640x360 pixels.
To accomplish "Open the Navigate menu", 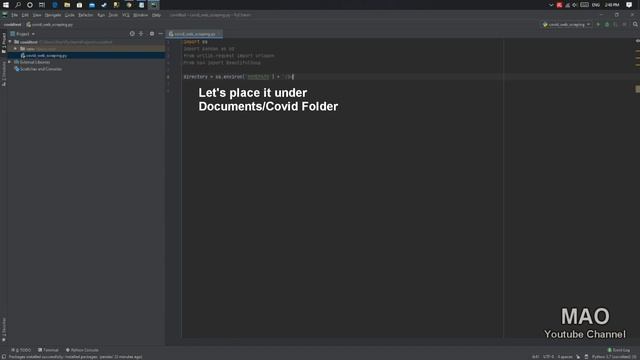I will coord(53,15).
